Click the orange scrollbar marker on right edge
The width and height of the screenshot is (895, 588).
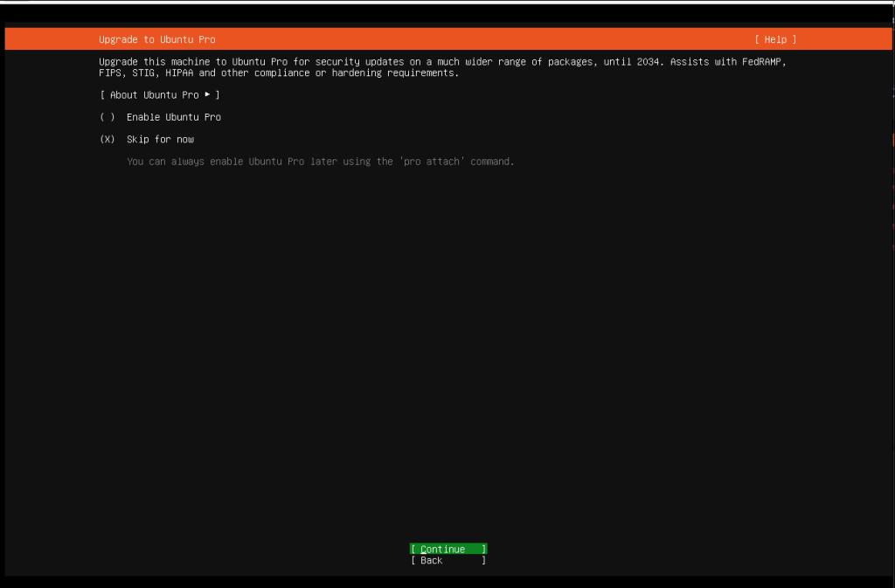coord(892,139)
